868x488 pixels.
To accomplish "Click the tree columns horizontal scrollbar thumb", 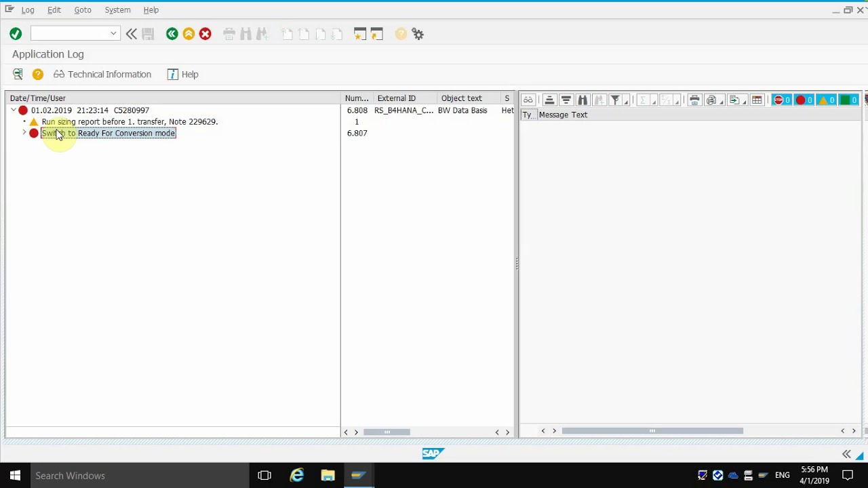I will (387, 432).
